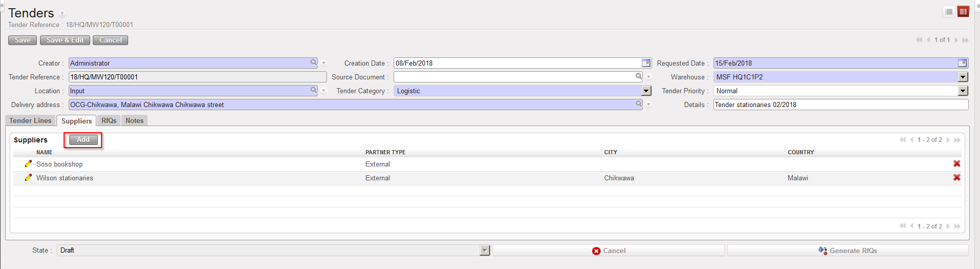The width and height of the screenshot is (980, 269).
Task: Click the pencil edit icon for Wilson stationaries
Action: coord(28,178)
